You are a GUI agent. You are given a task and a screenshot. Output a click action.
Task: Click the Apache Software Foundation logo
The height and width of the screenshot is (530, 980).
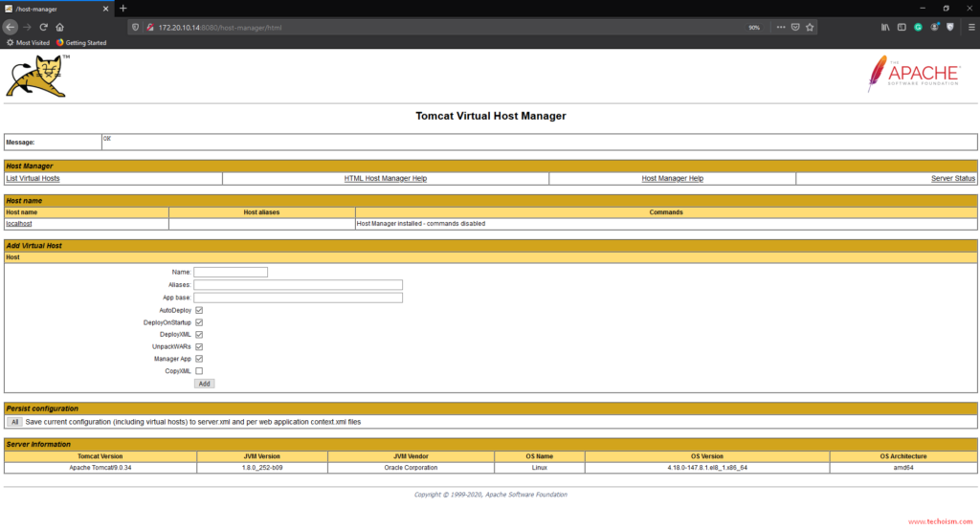pyautogui.click(x=914, y=74)
